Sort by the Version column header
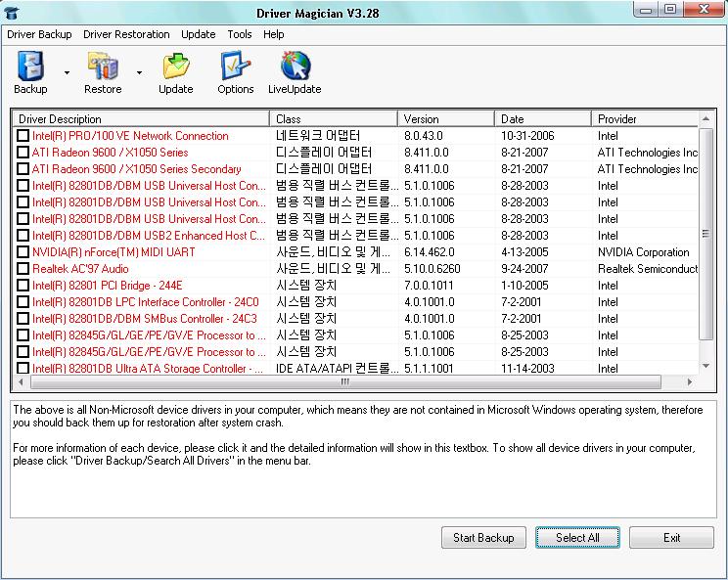Viewport: 728px width, 580px height. pos(446,118)
